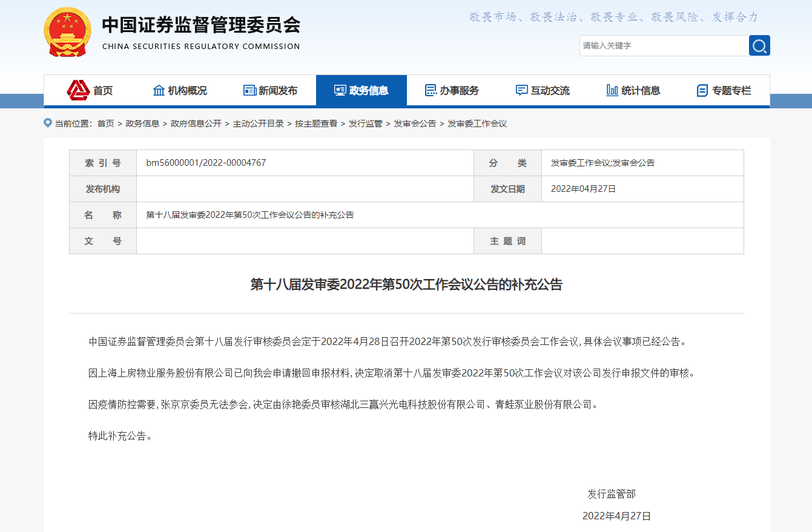Click the building icon beside 机构概况
This screenshot has width=812, height=532.
pyautogui.click(x=159, y=90)
